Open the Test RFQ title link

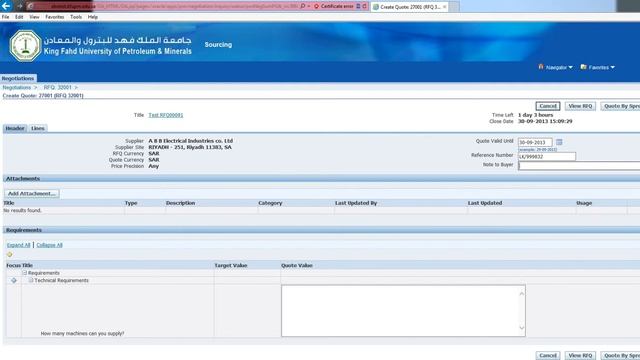166,115
